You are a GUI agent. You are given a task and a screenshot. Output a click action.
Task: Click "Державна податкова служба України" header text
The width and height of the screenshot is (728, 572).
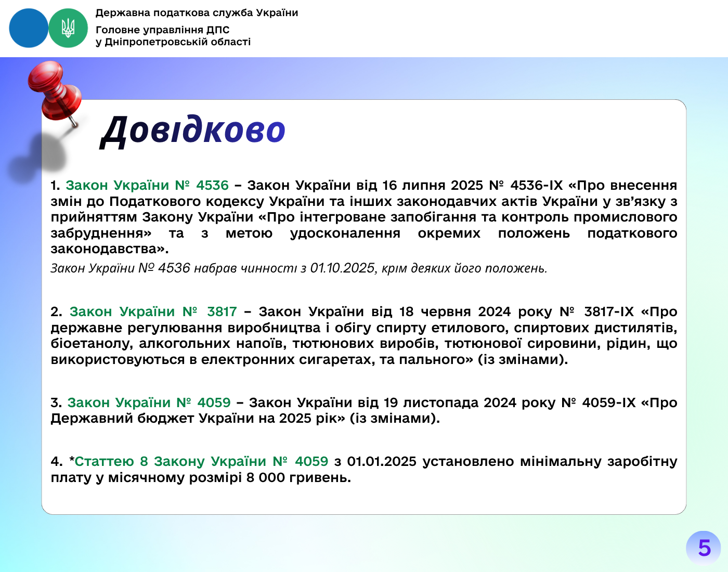coord(197,12)
